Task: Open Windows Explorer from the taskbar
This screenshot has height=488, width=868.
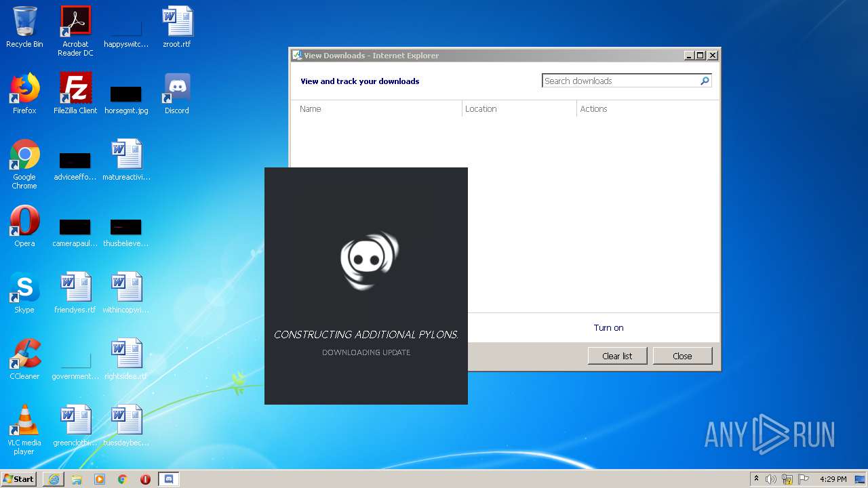Action: pos(77,479)
